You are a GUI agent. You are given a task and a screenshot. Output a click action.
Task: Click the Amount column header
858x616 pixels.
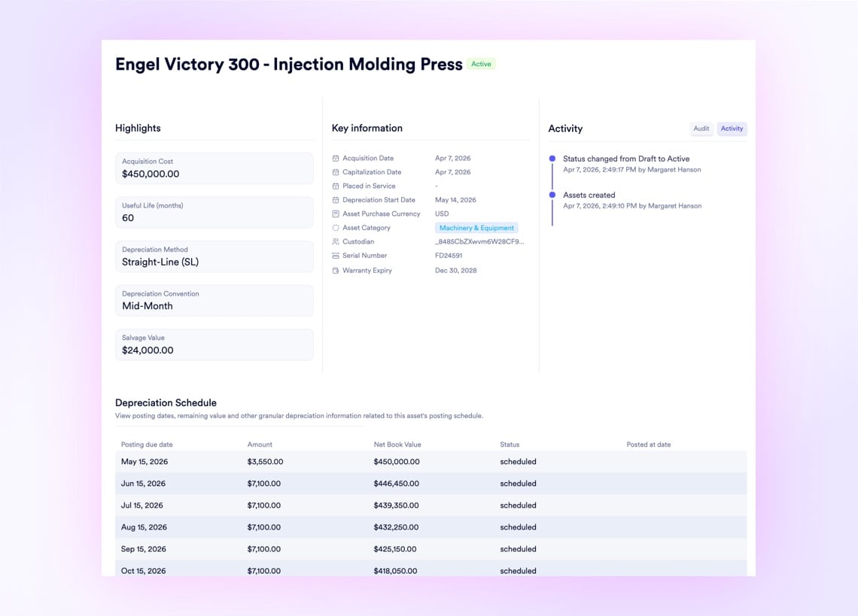(x=260, y=445)
